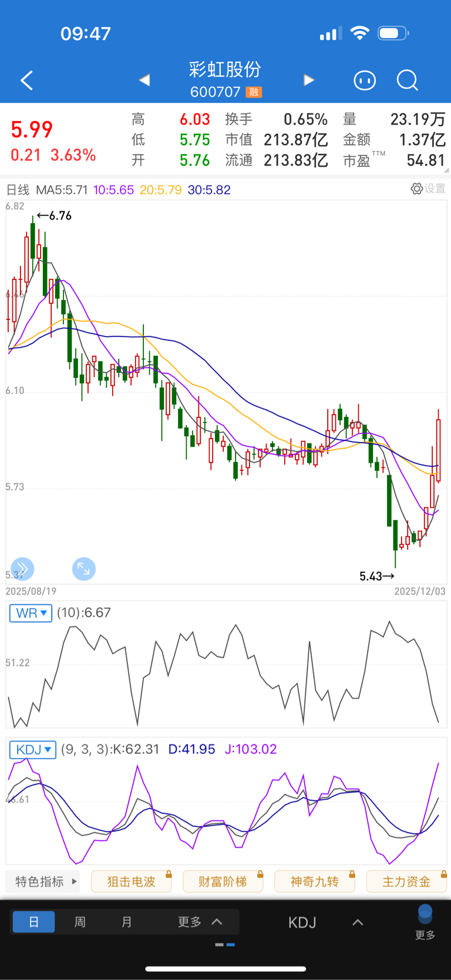Viewport: 451px width, 980px height.
Task: Tap the open price 5.76
Action: click(x=195, y=160)
